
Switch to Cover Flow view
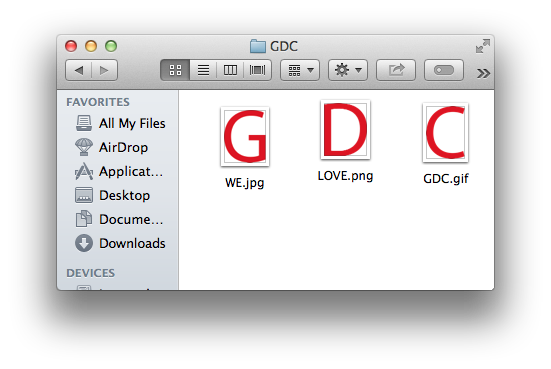click(x=258, y=70)
